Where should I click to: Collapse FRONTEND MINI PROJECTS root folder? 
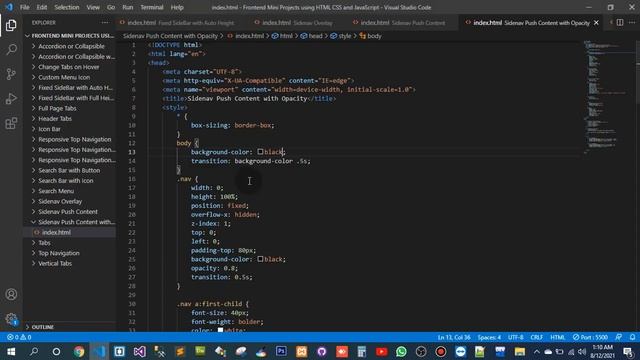pos(69,36)
